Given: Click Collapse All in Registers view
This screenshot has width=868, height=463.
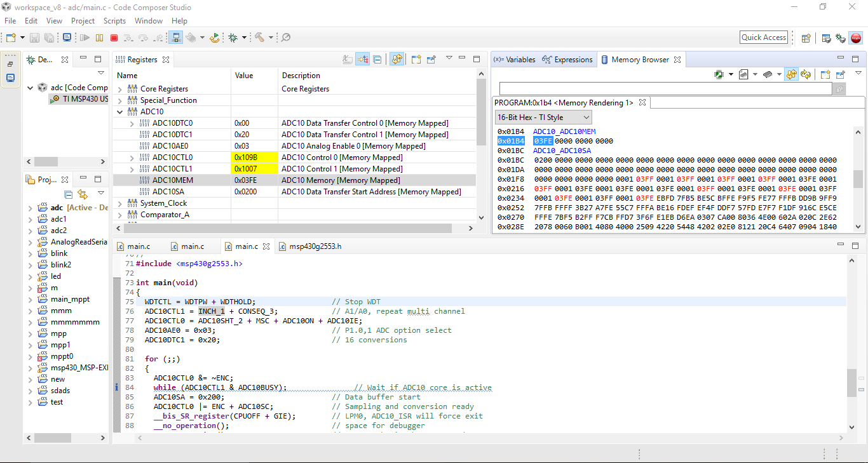Looking at the screenshot, I should (377, 60).
